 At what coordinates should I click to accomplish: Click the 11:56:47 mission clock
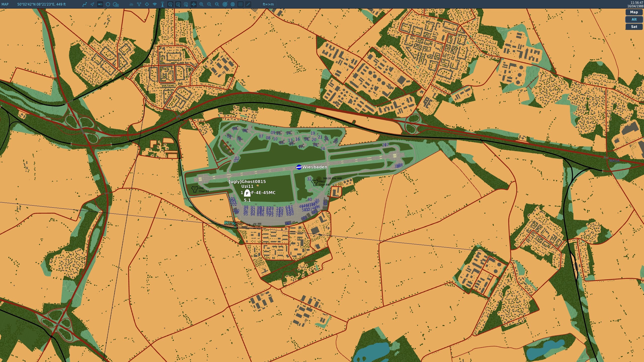pyautogui.click(x=637, y=3)
